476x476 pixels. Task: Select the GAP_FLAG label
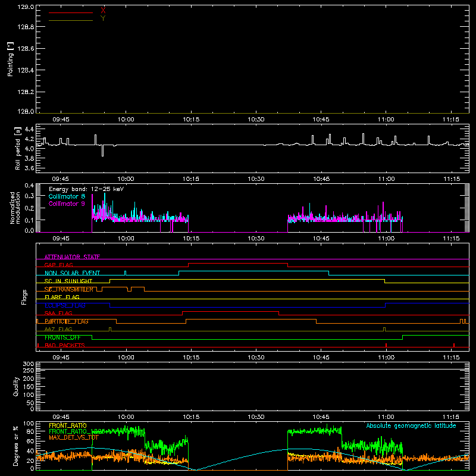(58, 265)
